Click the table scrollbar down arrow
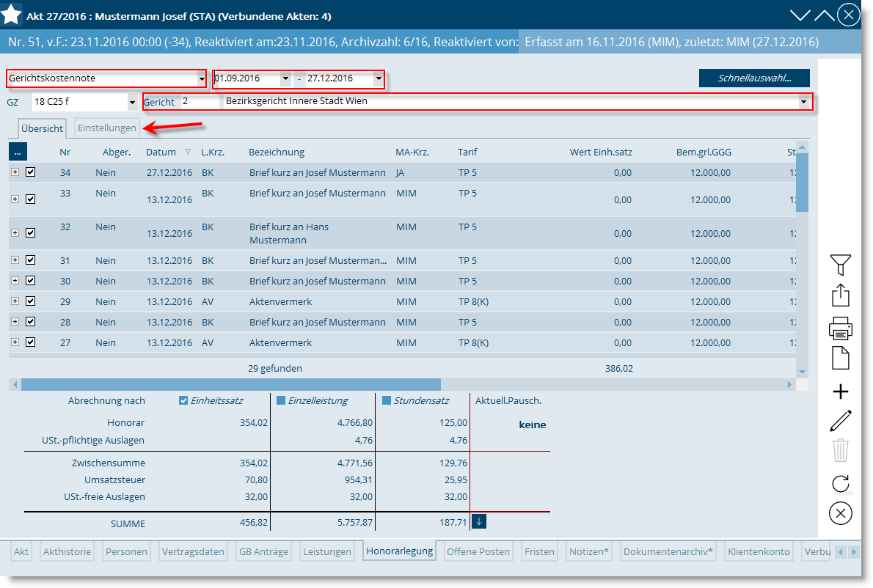Viewport: 873px width, 588px height. click(802, 372)
